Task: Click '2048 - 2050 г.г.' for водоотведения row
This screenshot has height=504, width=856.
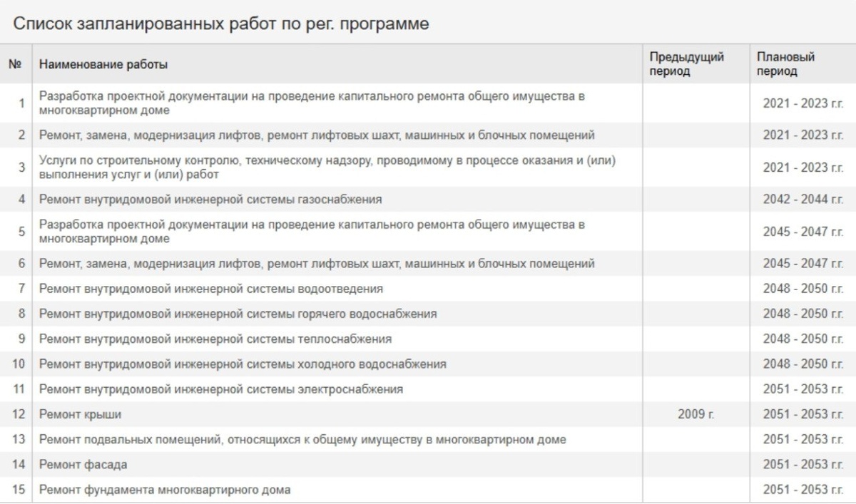Action: (803, 289)
